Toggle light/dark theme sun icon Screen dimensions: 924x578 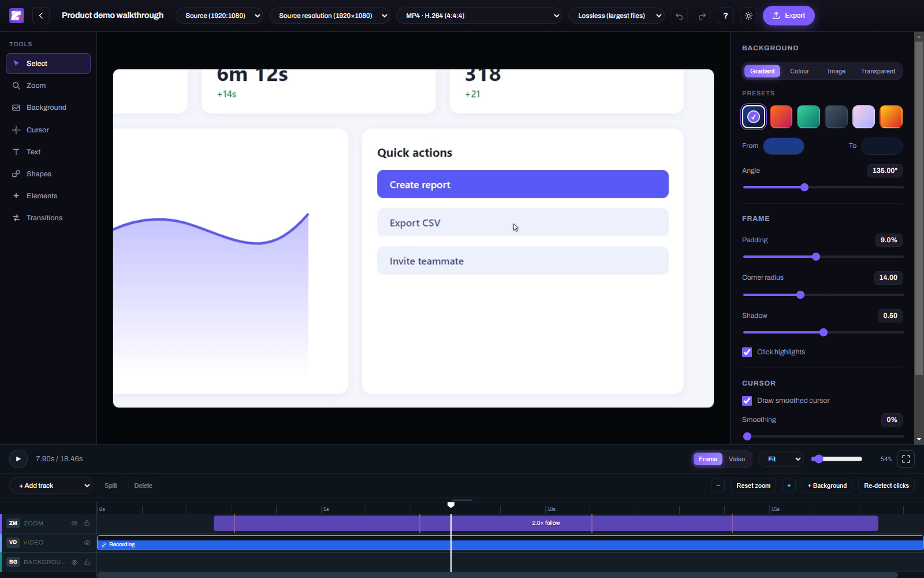[748, 16]
